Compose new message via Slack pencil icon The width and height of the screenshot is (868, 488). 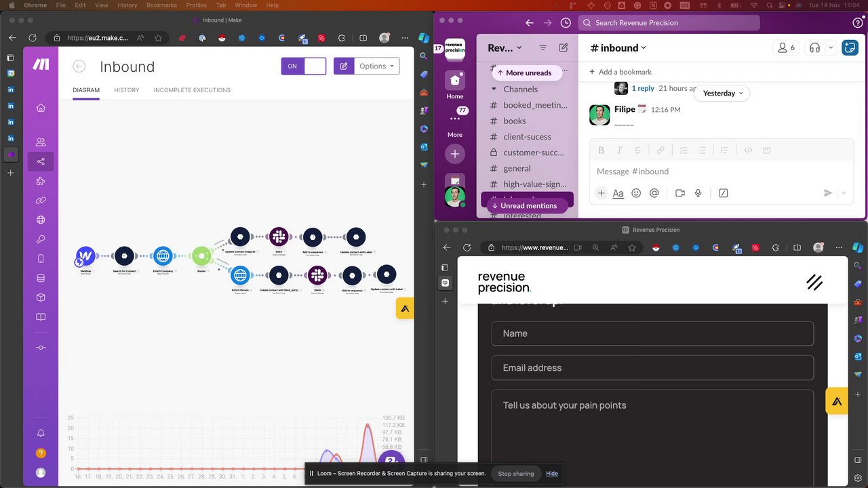564,47
